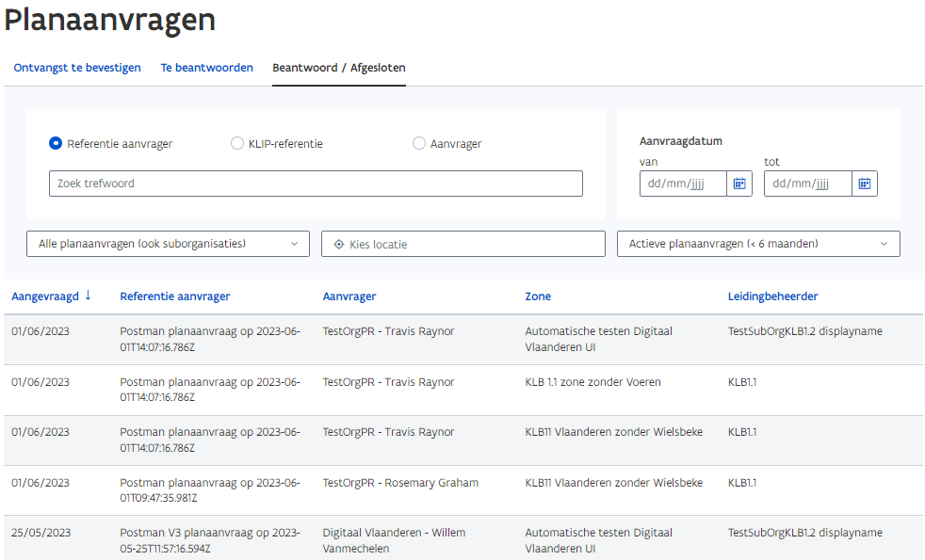Switch to Ontvangst te bevestigen tab
This screenshot has height=560, width=925.
pyautogui.click(x=77, y=68)
